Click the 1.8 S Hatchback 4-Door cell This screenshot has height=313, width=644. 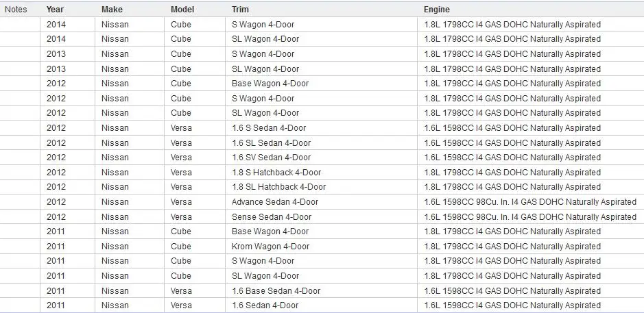(x=321, y=173)
